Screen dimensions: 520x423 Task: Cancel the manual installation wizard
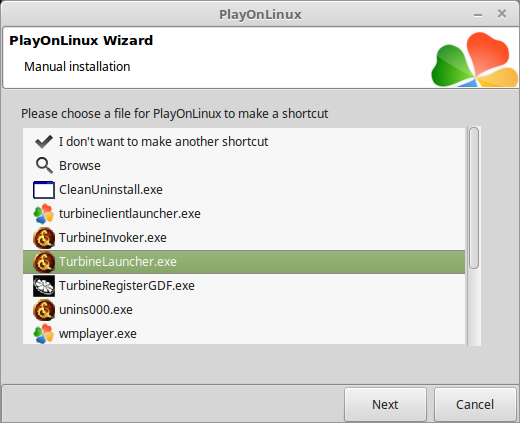[x=475, y=404]
